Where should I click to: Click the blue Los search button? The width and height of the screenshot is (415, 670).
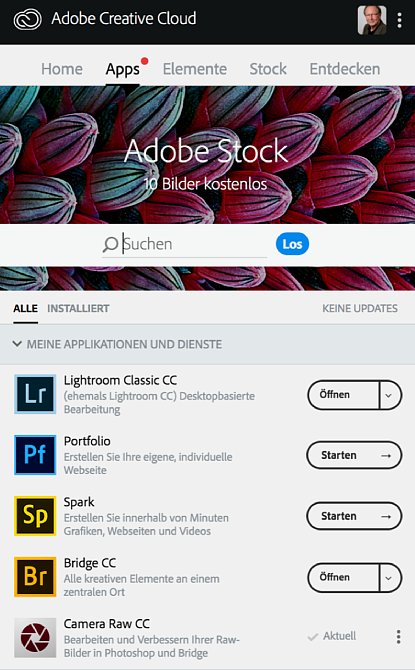coord(292,244)
